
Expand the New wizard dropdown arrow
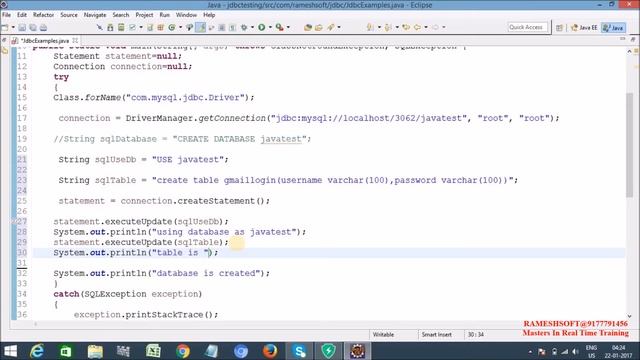click(x=13, y=27)
